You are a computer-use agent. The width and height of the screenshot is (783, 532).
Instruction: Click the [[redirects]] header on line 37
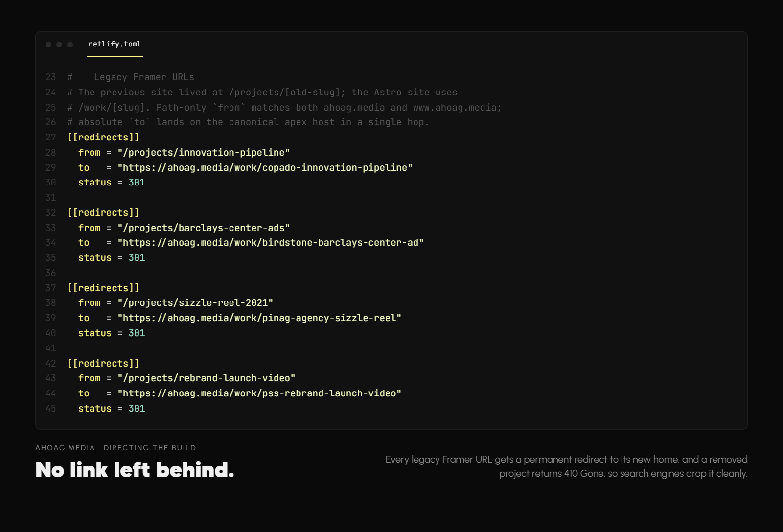[103, 288]
